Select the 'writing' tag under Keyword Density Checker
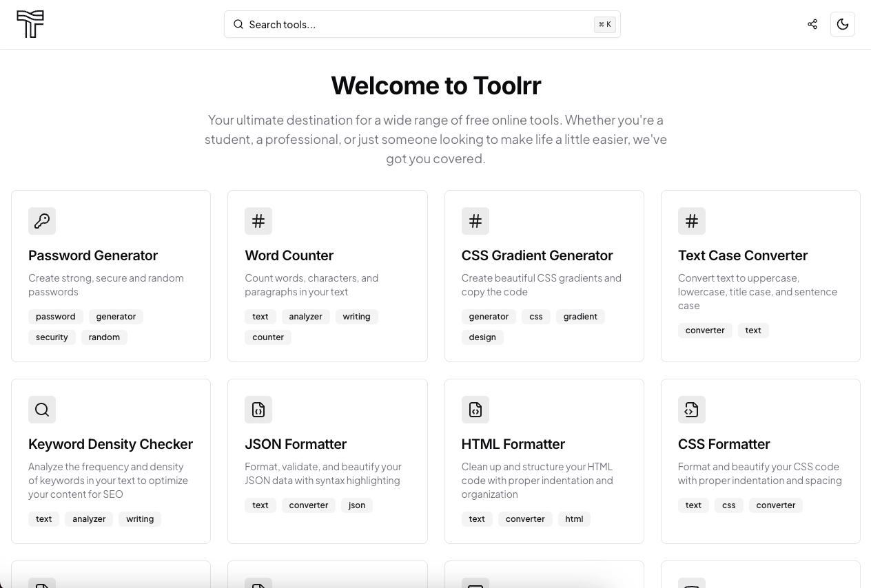Image resolution: width=871 pixels, height=588 pixels. 140,518
